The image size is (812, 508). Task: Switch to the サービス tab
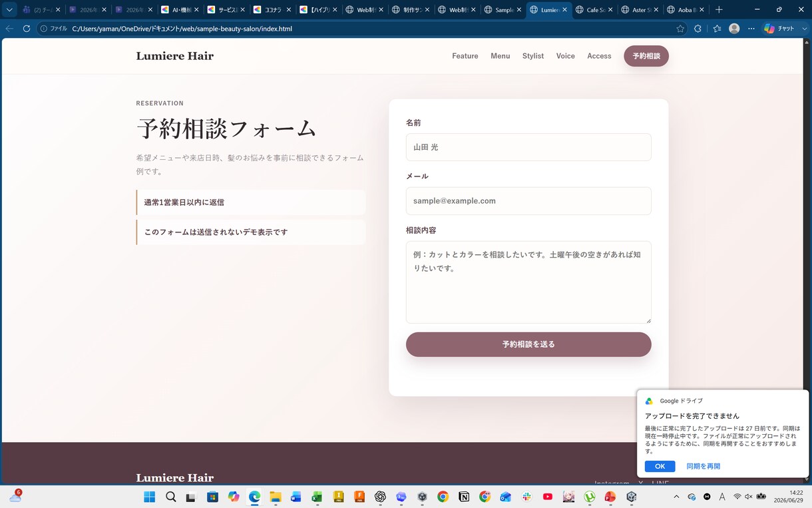[226, 10]
